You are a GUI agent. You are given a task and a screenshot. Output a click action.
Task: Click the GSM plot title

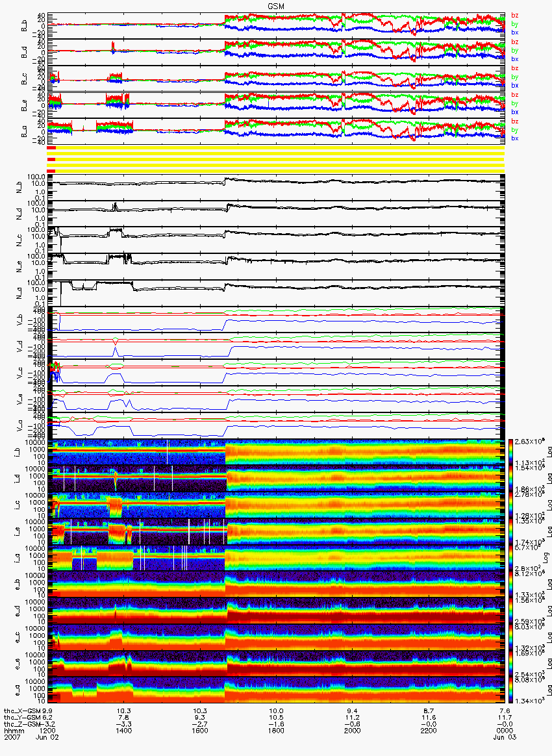[x=277, y=6]
